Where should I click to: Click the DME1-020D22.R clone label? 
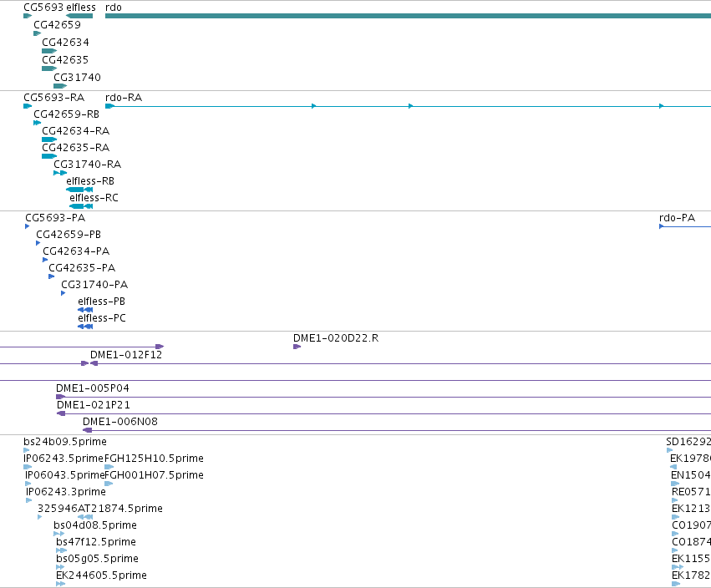tap(336, 338)
